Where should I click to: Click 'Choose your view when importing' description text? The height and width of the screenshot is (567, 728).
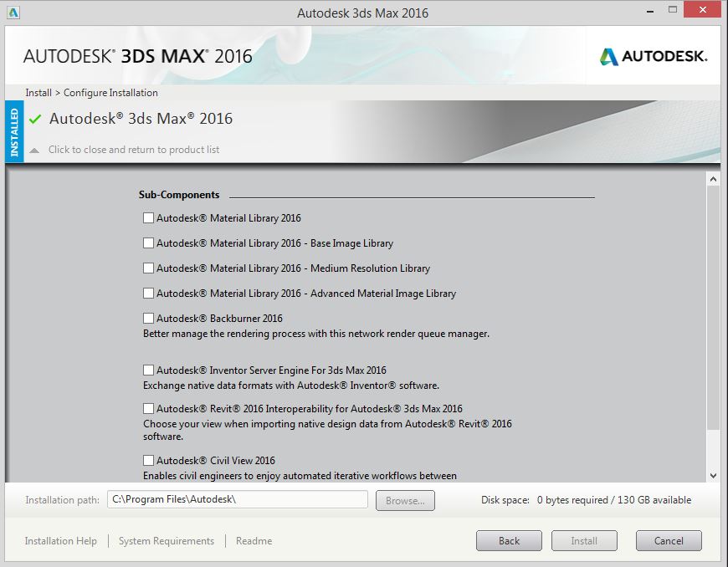(327, 430)
